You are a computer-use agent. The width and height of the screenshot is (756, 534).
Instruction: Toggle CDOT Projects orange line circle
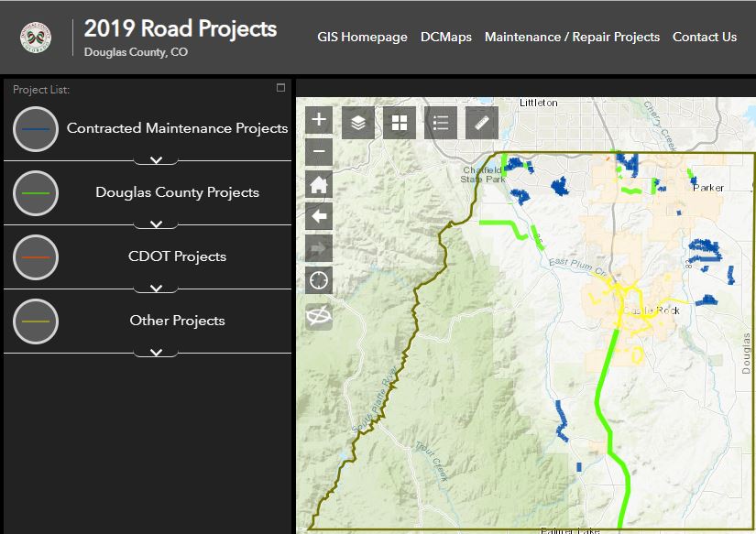[36, 257]
